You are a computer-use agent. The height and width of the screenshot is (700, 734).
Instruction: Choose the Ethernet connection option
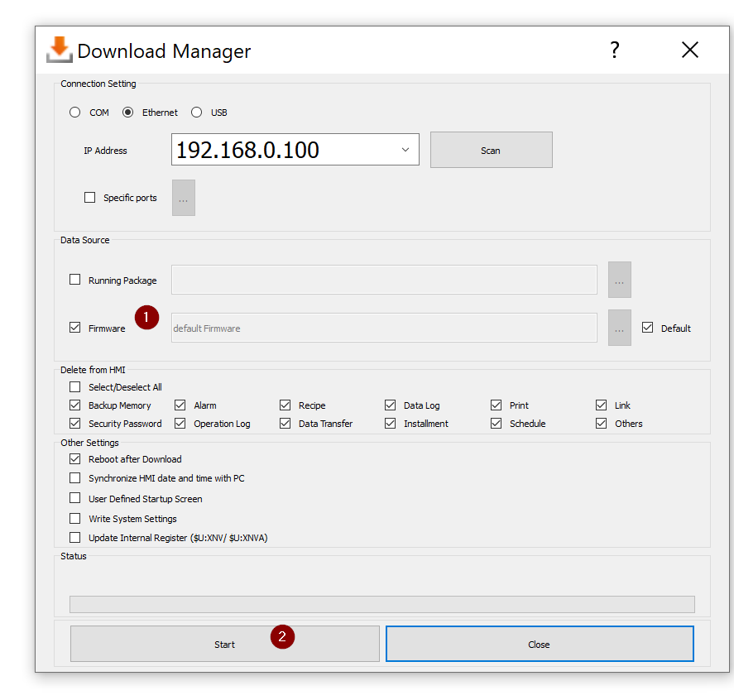click(x=128, y=113)
